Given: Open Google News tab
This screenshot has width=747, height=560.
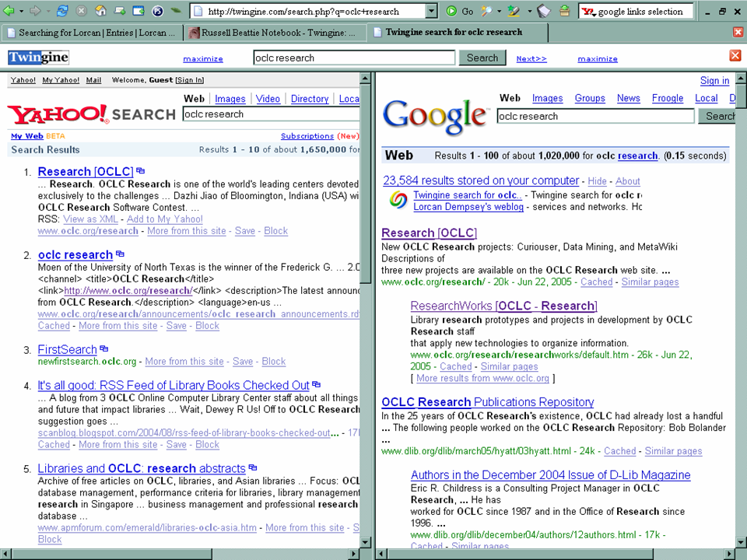Looking at the screenshot, I should 629,98.
